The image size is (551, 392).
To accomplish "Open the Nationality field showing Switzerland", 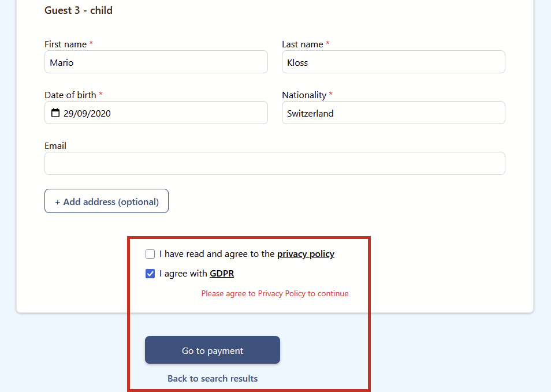I will point(393,113).
